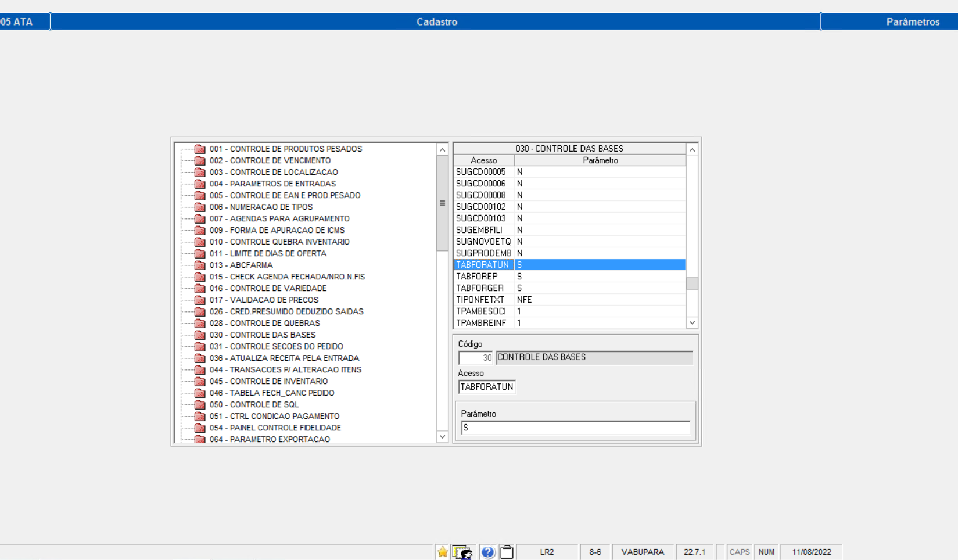Select 064 - PARAMETRO EXPORTACAO
958x560 pixels.
[x=270, y=440]
